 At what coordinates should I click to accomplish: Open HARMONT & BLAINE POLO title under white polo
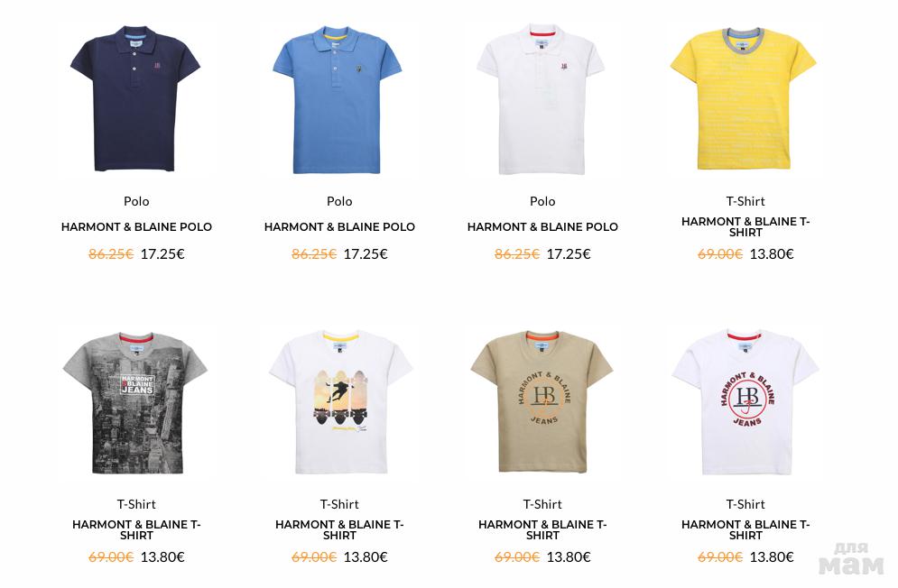[542, 226]
